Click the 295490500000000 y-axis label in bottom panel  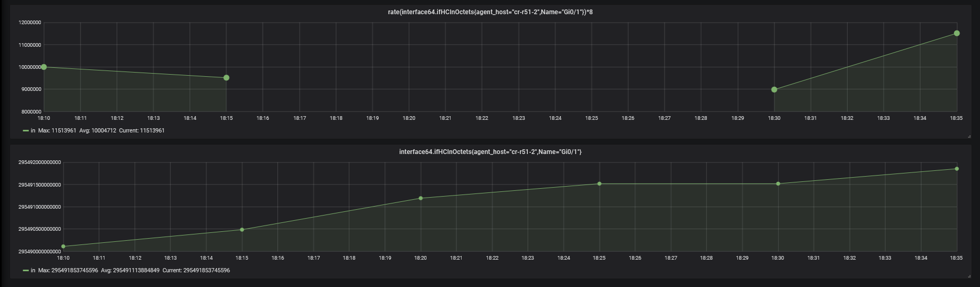coord(39,229)
